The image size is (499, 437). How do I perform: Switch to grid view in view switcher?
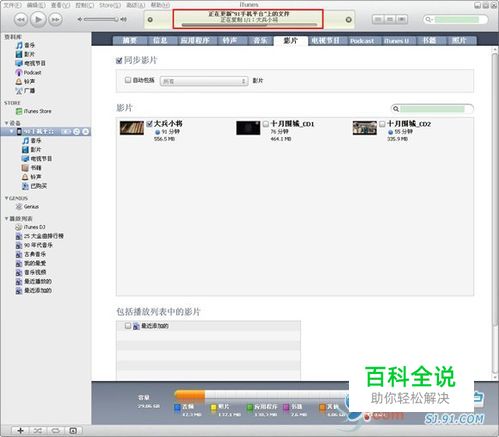(x=390, y=20)
